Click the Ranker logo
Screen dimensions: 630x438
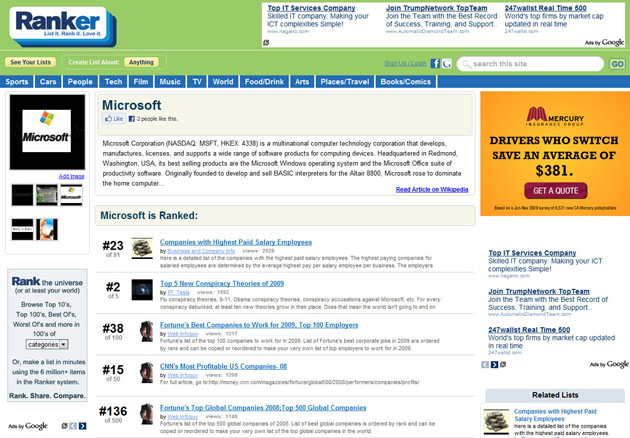(x=62, y=25)
